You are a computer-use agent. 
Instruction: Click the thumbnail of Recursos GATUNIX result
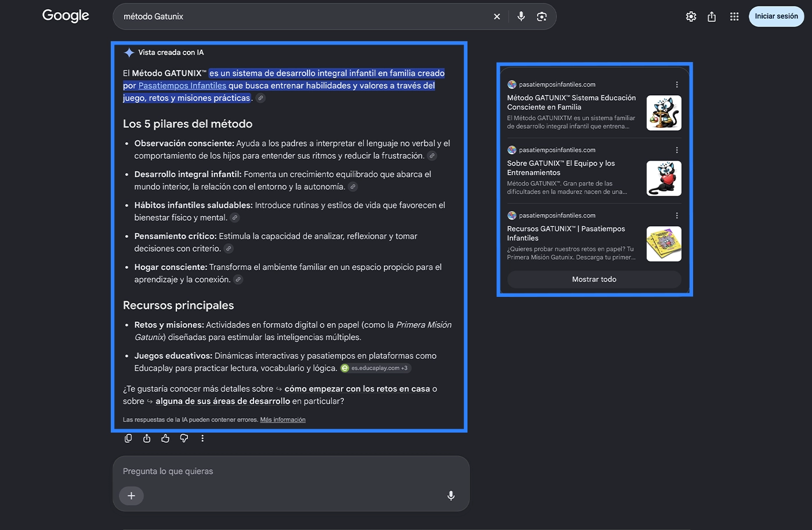point(664,244)
